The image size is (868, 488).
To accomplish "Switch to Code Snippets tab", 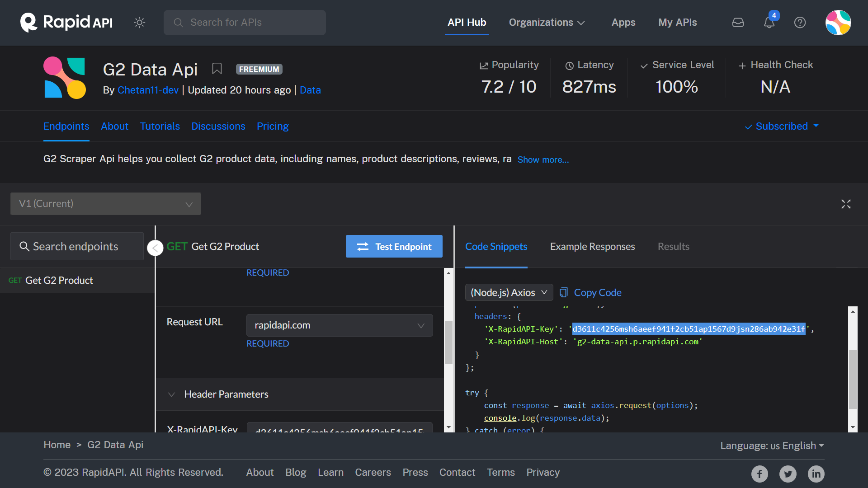I will tap(496, 246).
